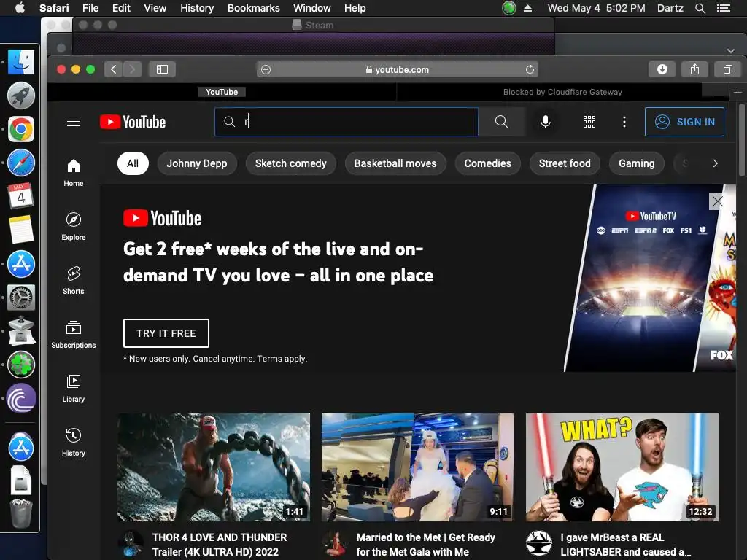Viewport: 747px width, 560px height.
Task: Click into the YouTube search box
Action: (x=347, y=122)
